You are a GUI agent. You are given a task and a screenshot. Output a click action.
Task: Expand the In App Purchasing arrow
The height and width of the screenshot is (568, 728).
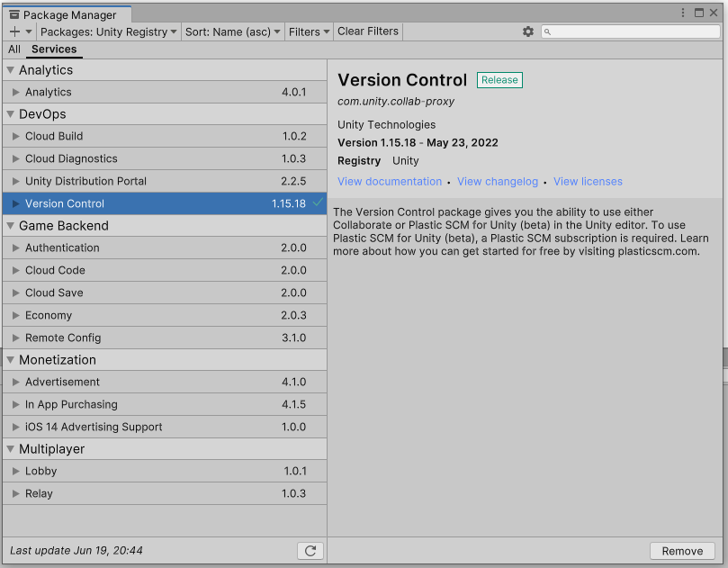coord(16,404)
